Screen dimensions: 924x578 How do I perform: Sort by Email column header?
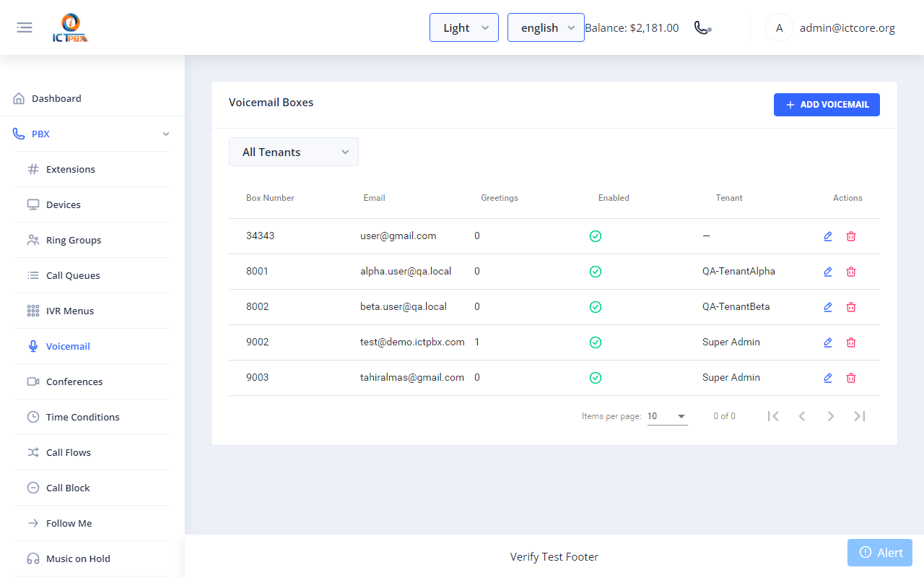[x=374, y=198]
